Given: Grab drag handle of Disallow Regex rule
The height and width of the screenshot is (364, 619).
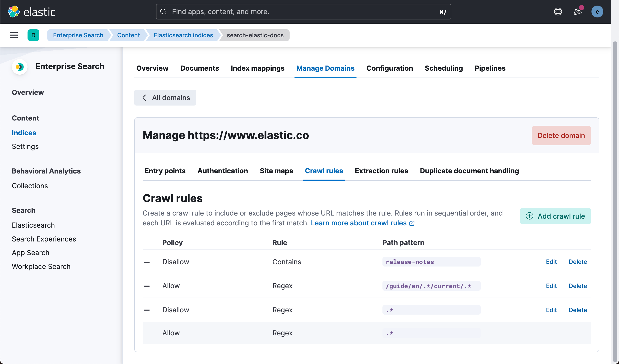Looking at the screenshot, I should (x=147, y=310).
